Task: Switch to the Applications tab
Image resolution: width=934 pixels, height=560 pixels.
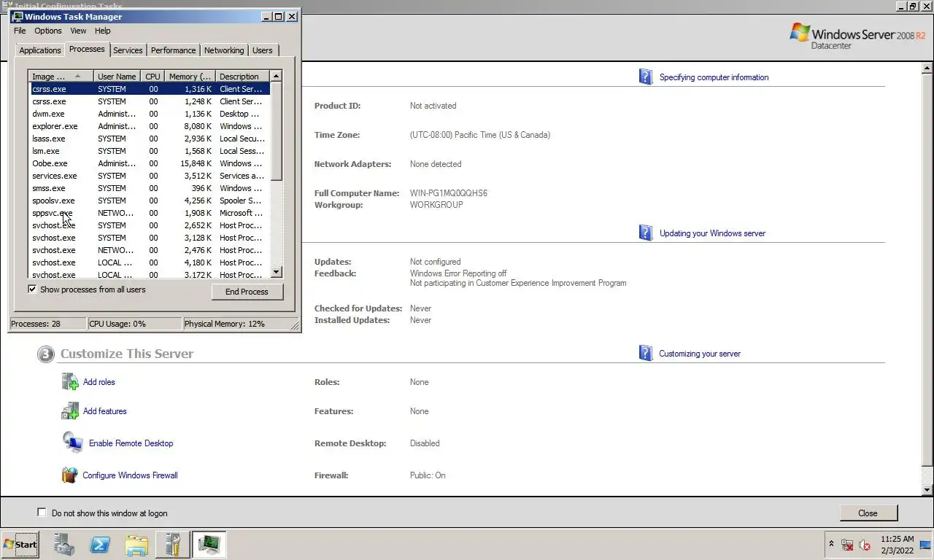Action: pos(40,50)
